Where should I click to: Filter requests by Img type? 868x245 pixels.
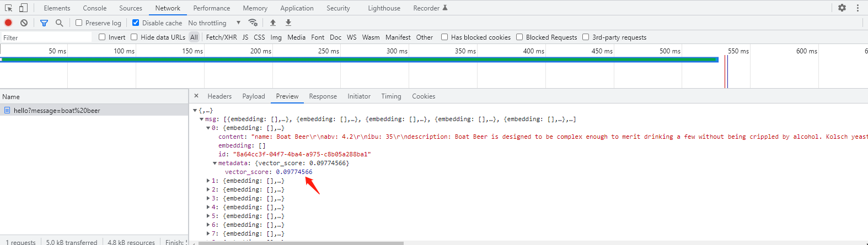[276, 37]
